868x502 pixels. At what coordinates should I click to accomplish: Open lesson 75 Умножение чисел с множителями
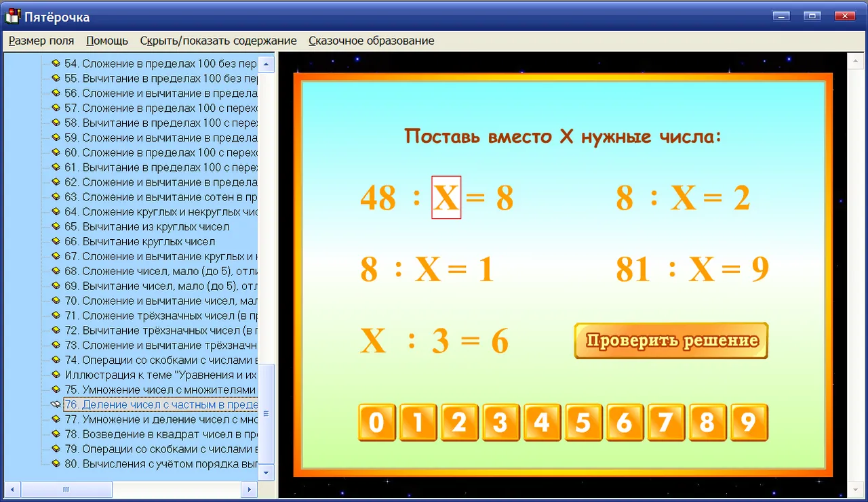(161, 390)
